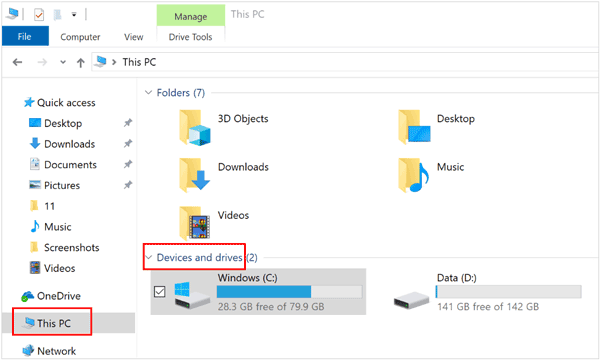
Task: Click the Data (D:) drive label
Action: (x=457, y=278)
